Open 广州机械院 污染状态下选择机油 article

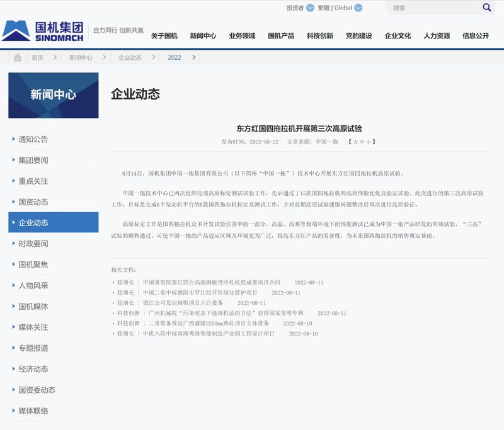[x=226, y=313]
